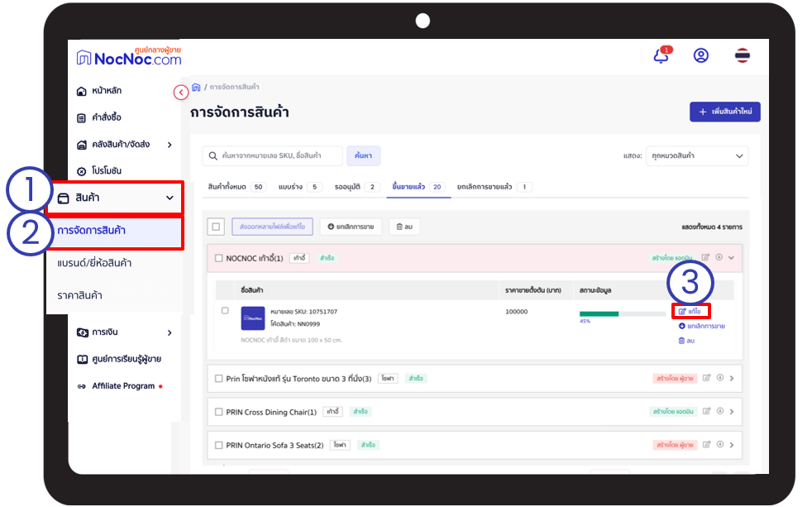Image resolution: width=812 pixels, height=507 pixels.
Task: Tick the PRIN Cross Dining Chair checkbox
Action: (218, 412)
